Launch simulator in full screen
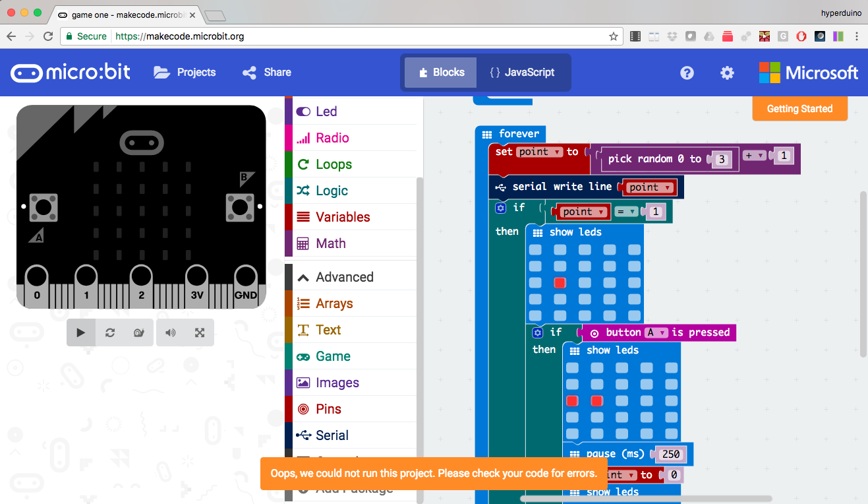Screen dimensions: 868x504 [x=200, y=332]
